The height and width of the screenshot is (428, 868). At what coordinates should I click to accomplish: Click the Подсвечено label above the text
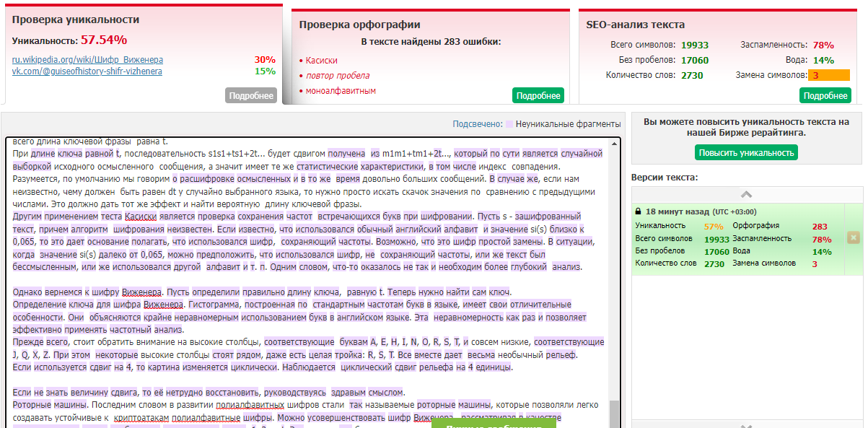pyautogui.click(x=477, y=124)
